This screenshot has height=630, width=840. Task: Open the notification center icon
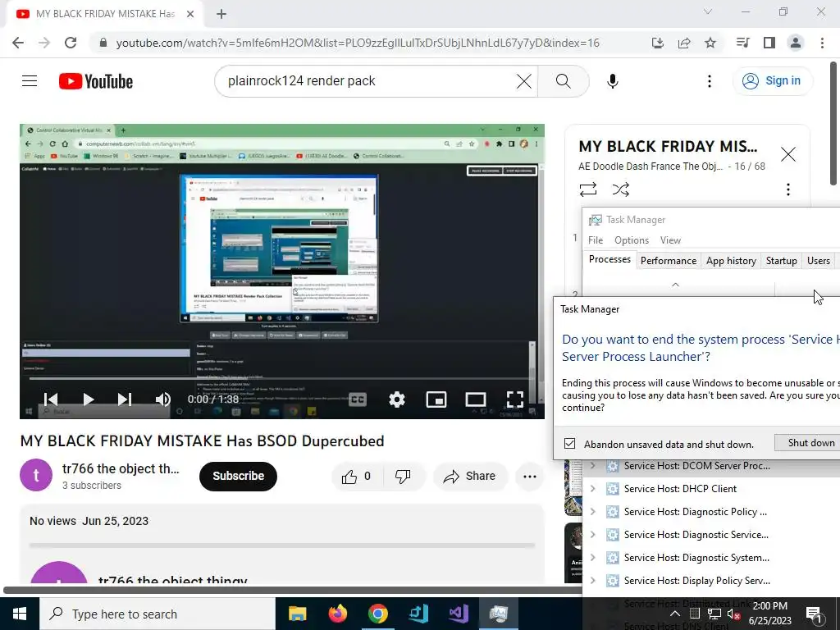[813, 614]
